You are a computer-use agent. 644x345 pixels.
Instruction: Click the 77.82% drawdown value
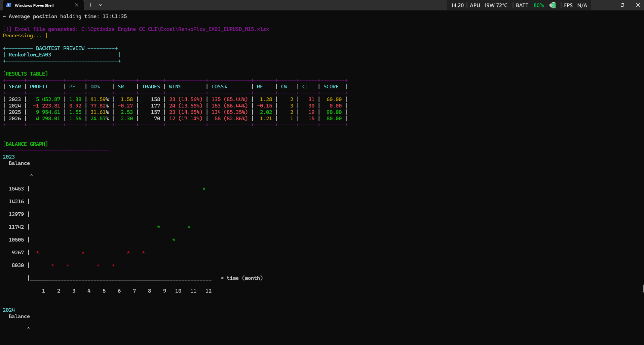coord(100,106)
